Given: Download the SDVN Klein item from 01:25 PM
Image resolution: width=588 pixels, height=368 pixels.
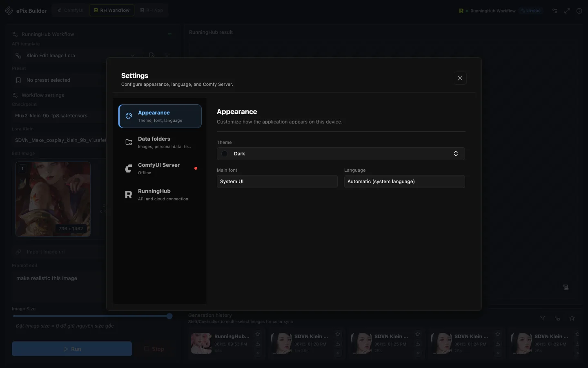Looking at the screenshot, I should (418, 343).
